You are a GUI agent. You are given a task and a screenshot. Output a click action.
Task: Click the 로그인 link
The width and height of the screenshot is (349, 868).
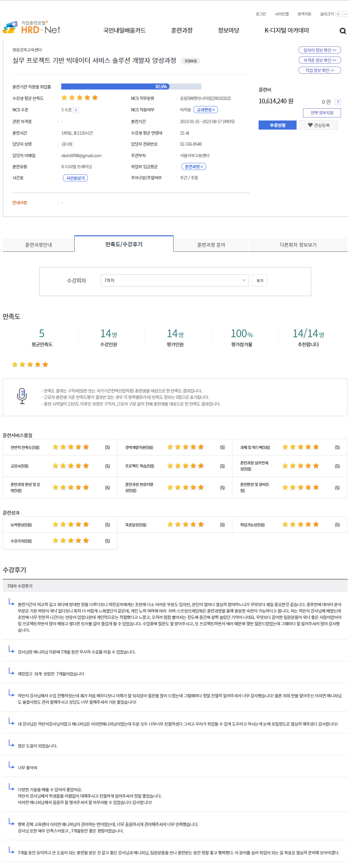(261, 14)
